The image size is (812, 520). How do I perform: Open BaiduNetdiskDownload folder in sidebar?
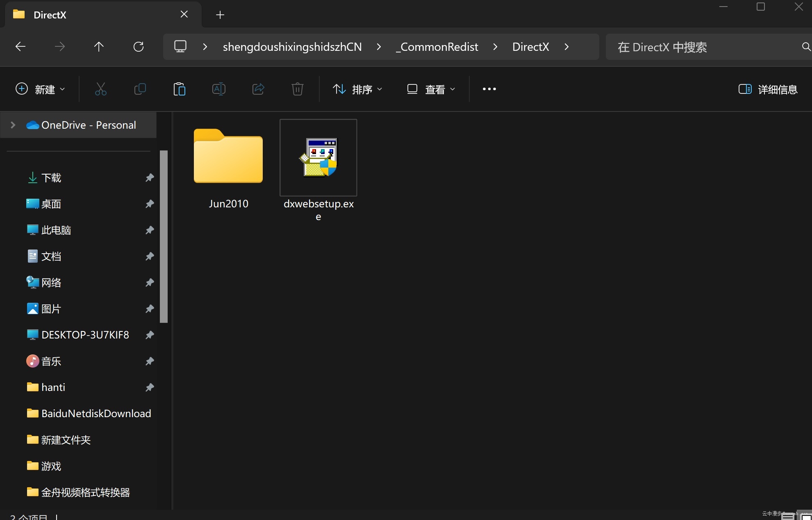click(x=96, y=413)
